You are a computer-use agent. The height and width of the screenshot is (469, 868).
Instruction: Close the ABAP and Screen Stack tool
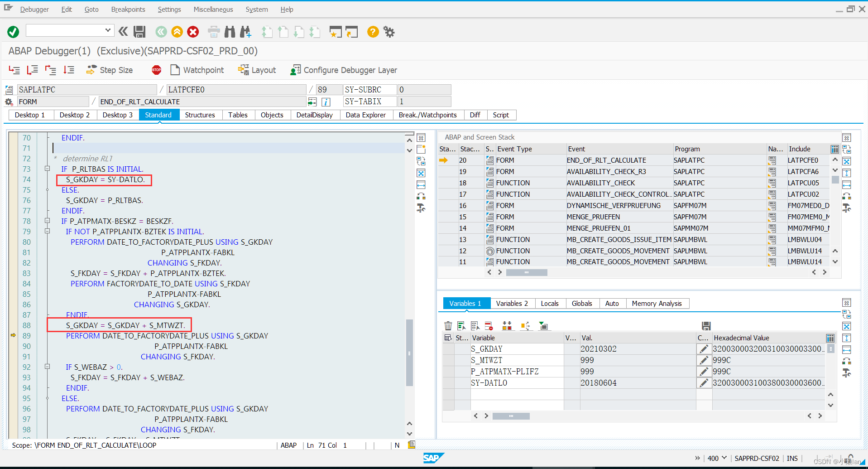[846, 138]
